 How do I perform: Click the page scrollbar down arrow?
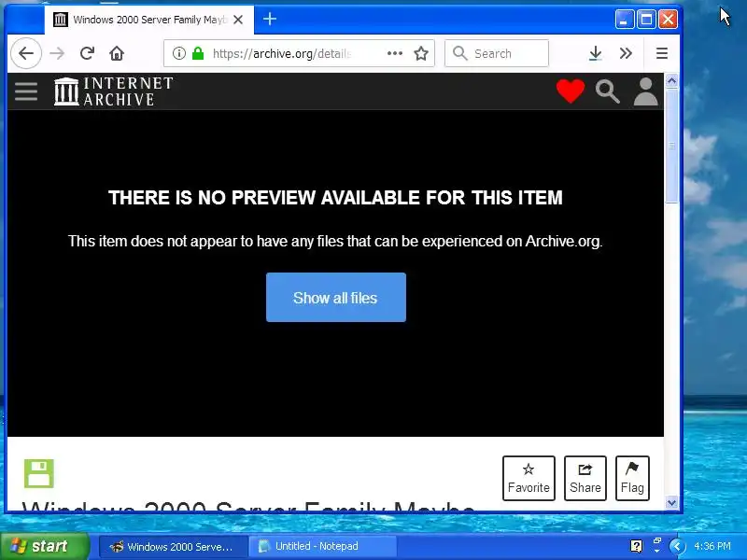671,502
